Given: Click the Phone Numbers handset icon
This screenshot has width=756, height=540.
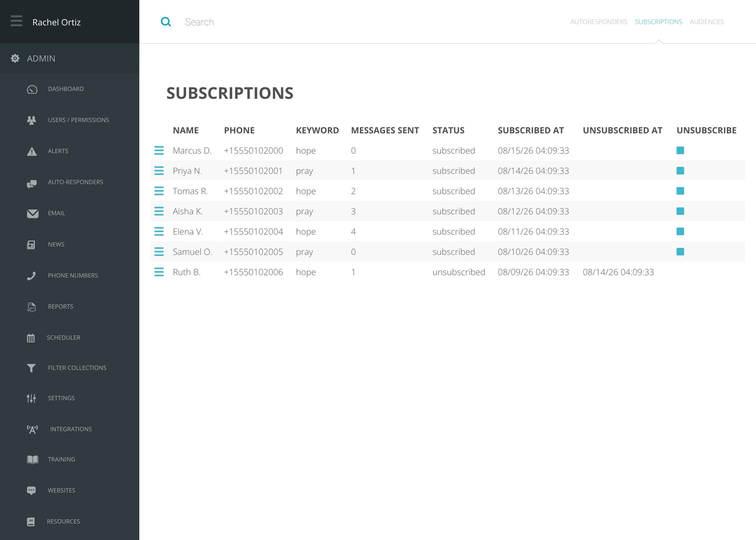Looking at the screenshot, I should coord(31,275).
